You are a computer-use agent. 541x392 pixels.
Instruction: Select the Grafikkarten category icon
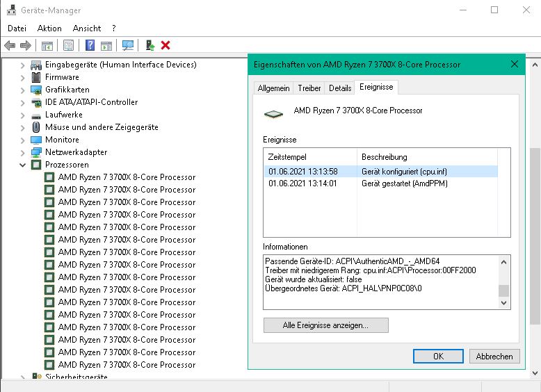[36, 90]
